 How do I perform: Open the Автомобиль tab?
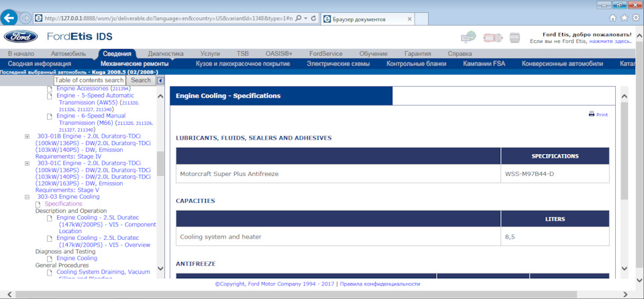tap(68, 54)
